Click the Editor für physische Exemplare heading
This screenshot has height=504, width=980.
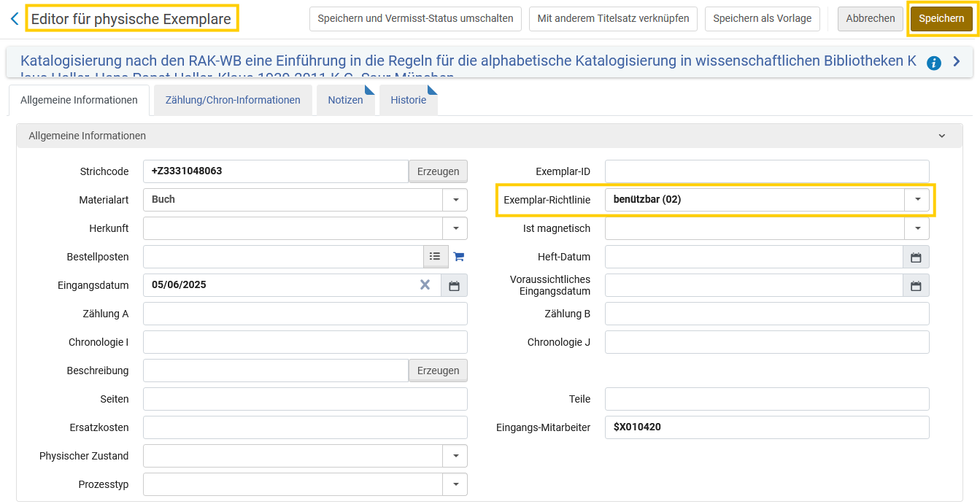[x=131, y=19]
